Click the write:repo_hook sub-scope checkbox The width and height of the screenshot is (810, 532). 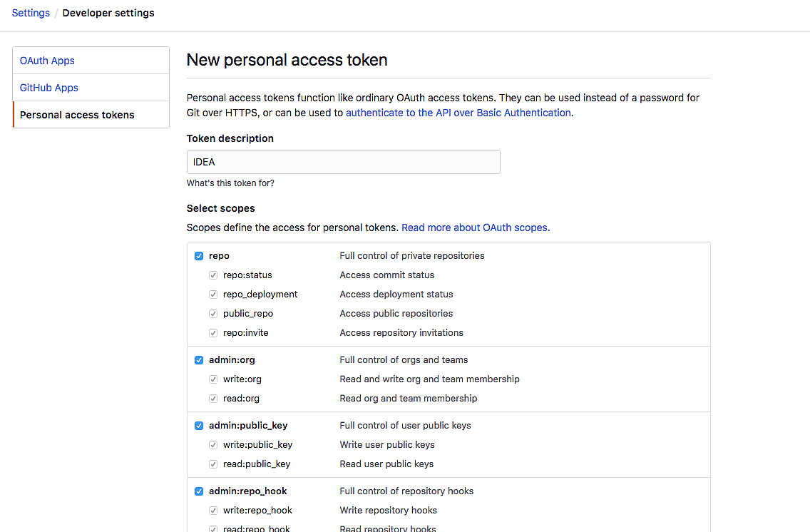(213, 511)
